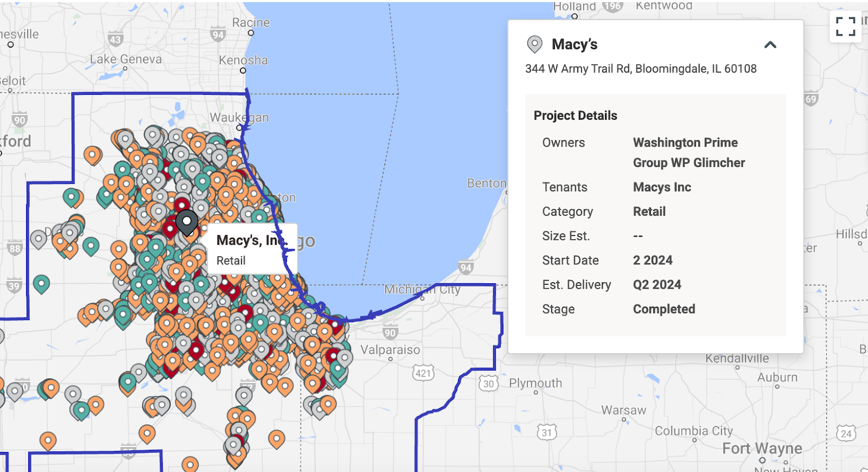Click Interstate 94 shield near Michigan City
The height and width of the screenshot is (472, 868).
(465, 267)
